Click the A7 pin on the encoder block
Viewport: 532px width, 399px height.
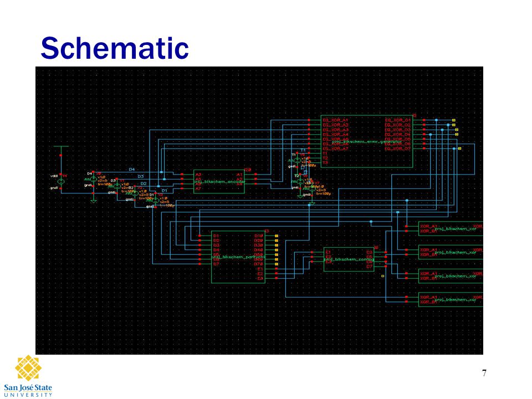point(198,188)
